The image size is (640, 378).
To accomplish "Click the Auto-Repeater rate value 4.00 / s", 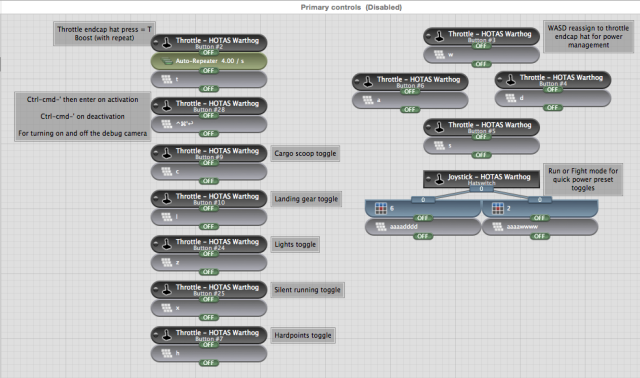I will pos(233,61).
